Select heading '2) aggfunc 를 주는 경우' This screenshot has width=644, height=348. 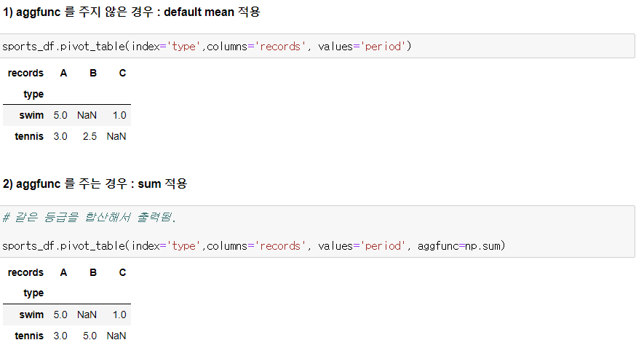95,183
